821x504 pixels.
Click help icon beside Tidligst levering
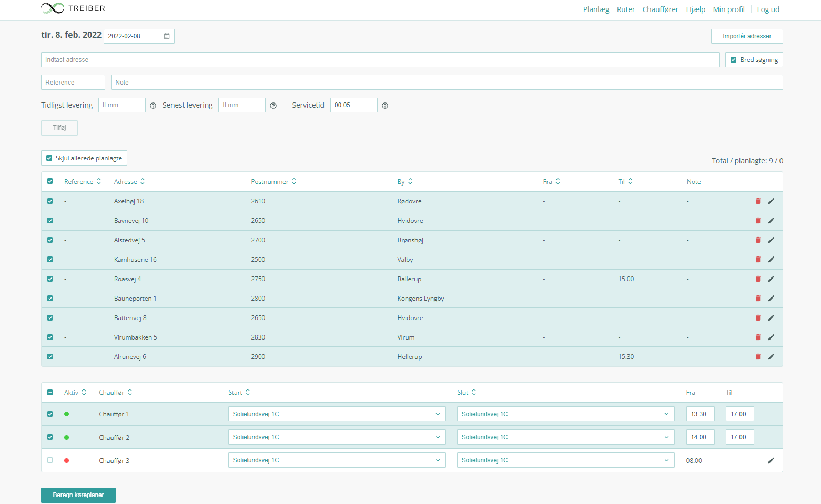(x=153, y=106)
